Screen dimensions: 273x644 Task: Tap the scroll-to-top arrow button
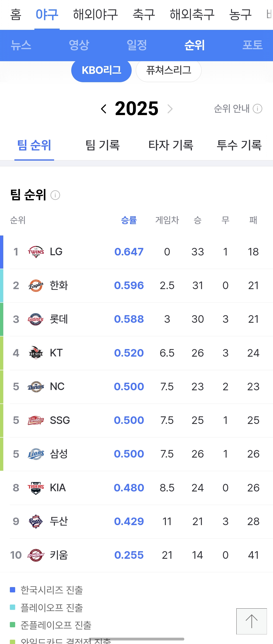[x=252, y=621]
